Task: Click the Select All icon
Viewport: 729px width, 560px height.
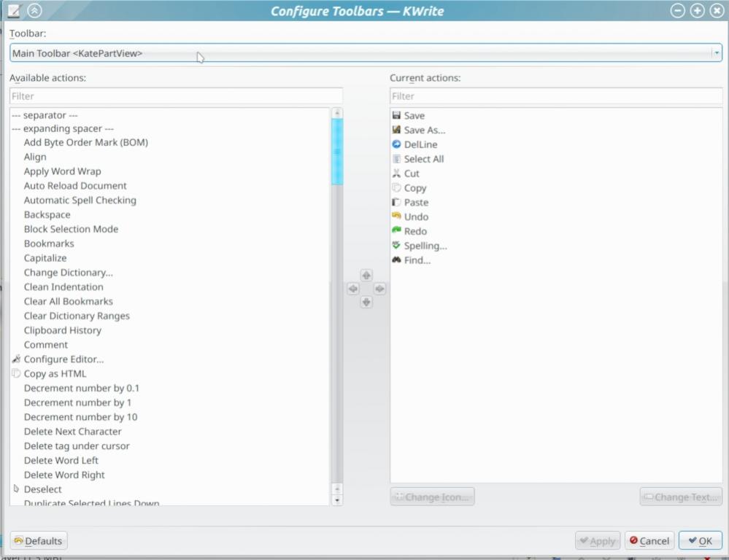Action: pos(396,159)
